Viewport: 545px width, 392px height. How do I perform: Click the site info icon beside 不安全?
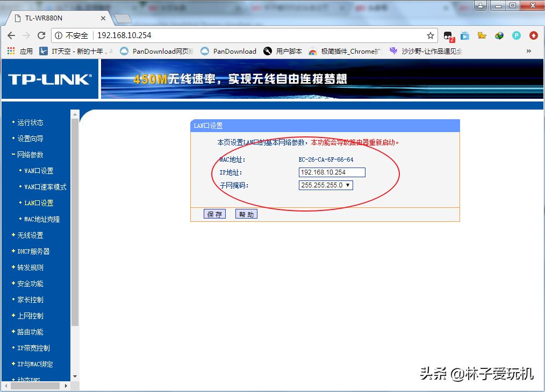[58, 35]
